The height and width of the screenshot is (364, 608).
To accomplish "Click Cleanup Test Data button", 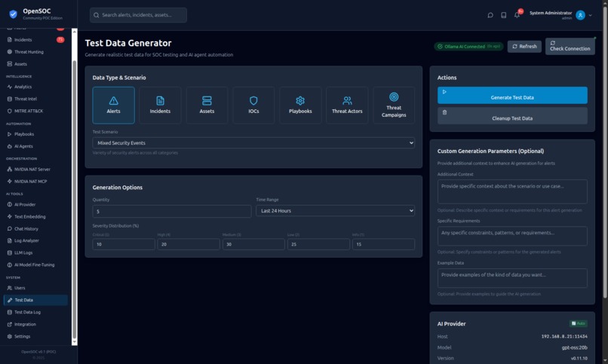I will 512,116.
